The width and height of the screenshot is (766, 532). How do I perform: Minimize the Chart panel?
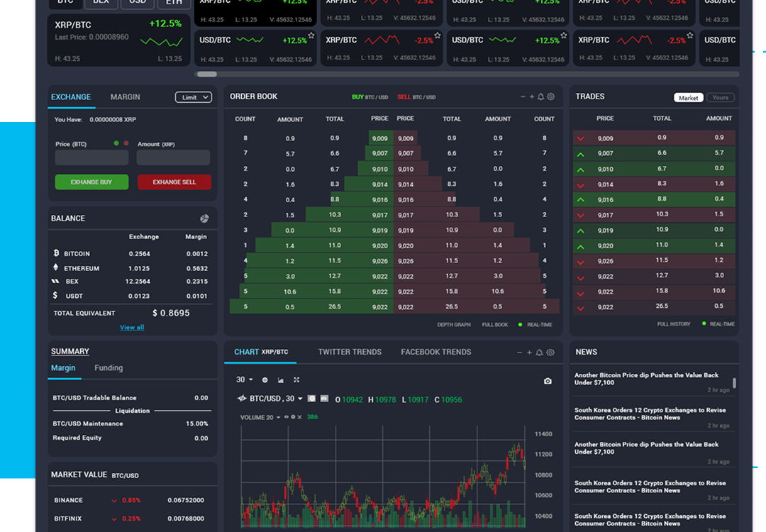pyautogui.click(x=519, y=353)
